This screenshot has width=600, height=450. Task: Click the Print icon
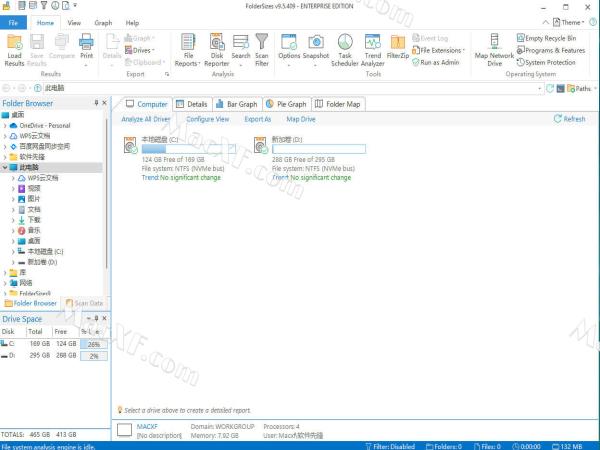pos(86,41)
